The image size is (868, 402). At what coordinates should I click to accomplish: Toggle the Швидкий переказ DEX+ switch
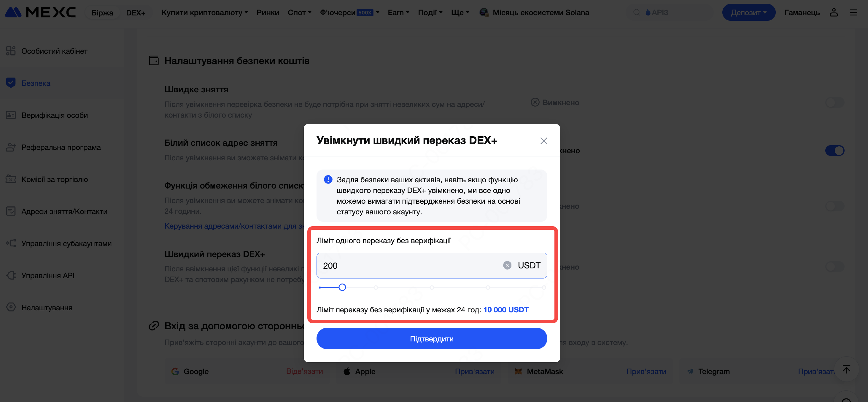coord(835,267)
